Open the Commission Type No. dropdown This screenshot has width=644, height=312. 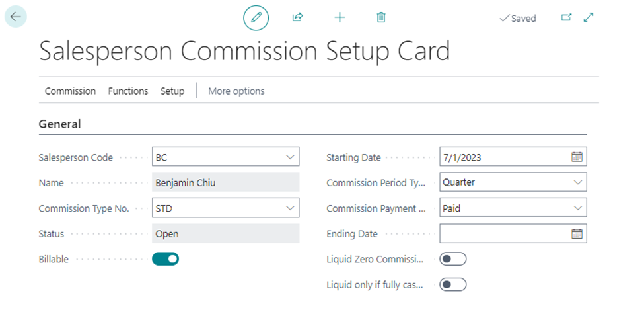[290, 208]
